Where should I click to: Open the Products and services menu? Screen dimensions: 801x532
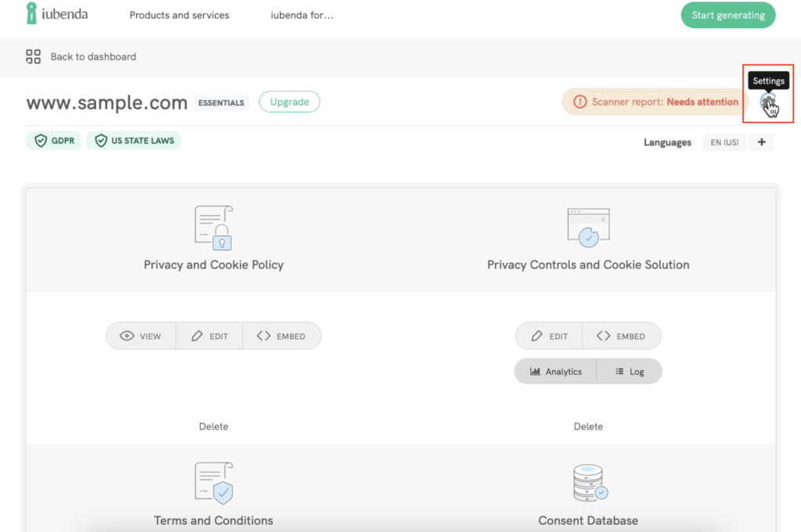[179, 15]
